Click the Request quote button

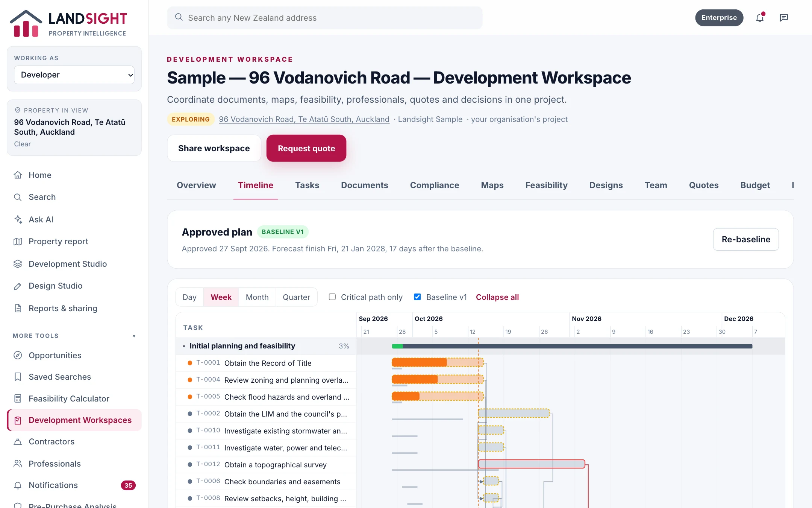click(x=306, y=148)
